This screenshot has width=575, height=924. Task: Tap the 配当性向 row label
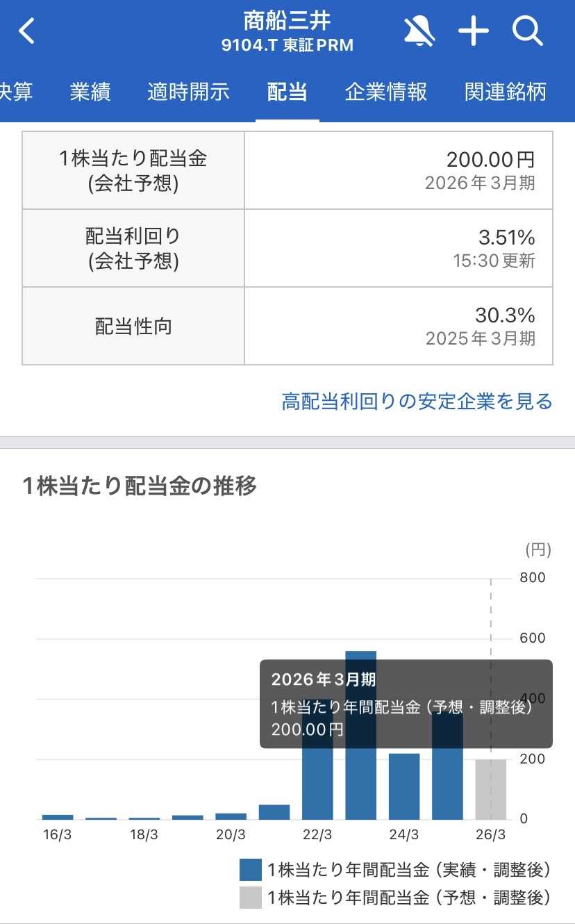click(x=133, y=326)
